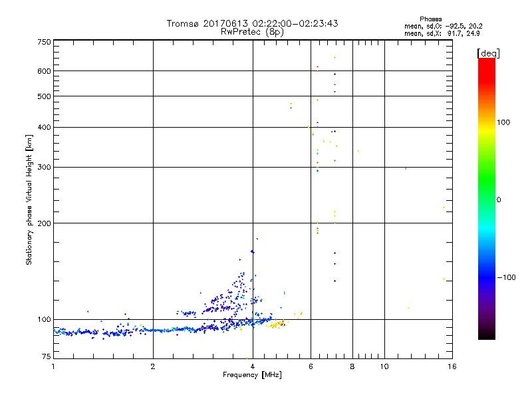Click the x-axis "16" tick label

click(x=452, y=366)
